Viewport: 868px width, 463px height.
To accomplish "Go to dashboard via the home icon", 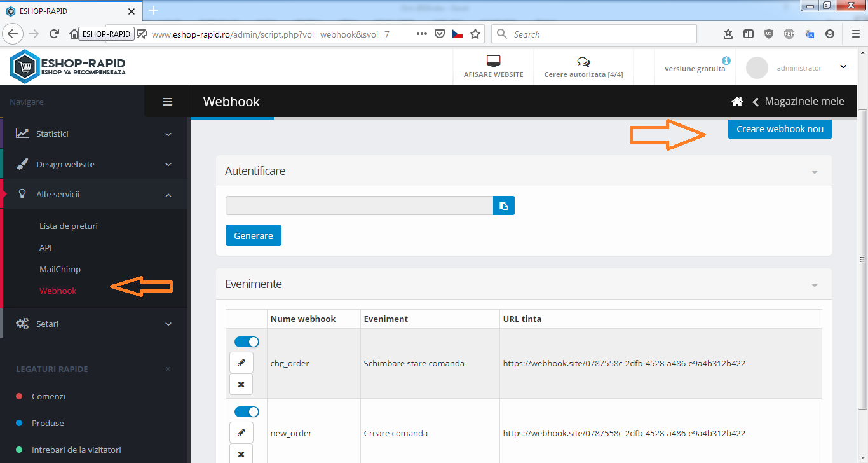I will coord(737,102).
